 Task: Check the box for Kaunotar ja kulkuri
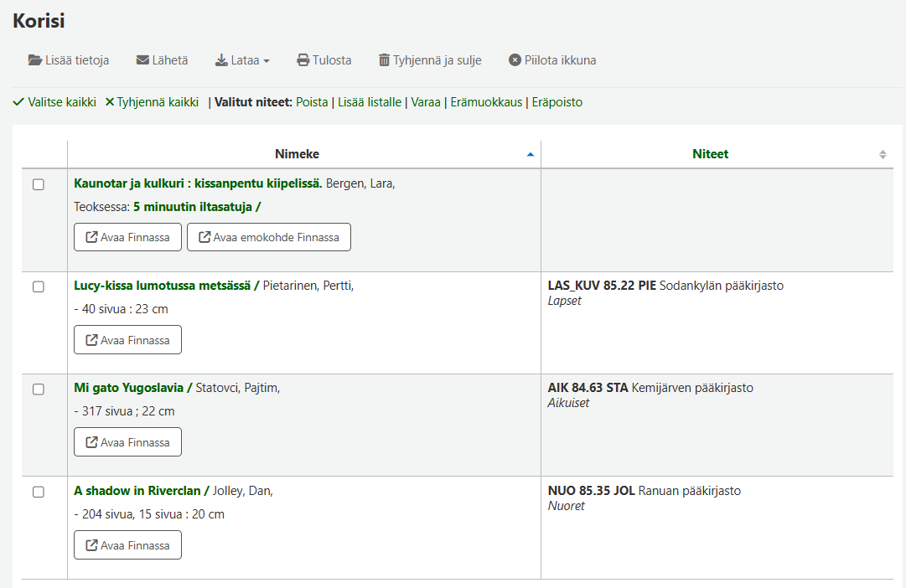39,184
